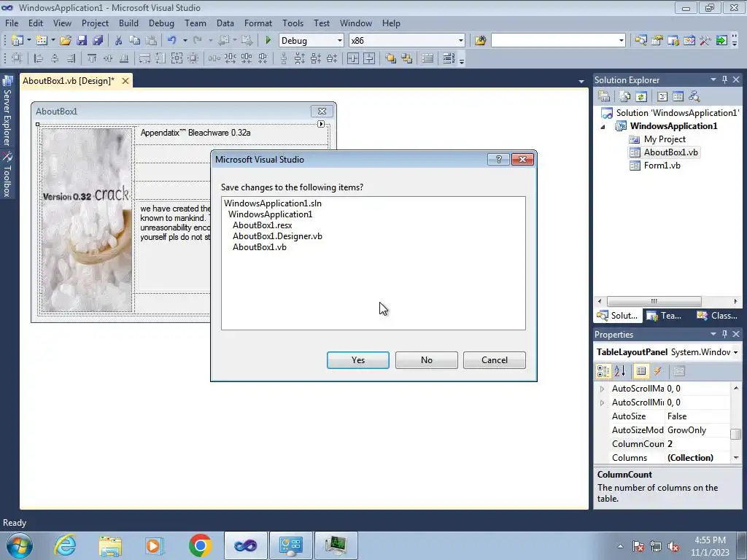Click the New Project toolbar icon
Screen dimensions: 747x560
(18, 41)
